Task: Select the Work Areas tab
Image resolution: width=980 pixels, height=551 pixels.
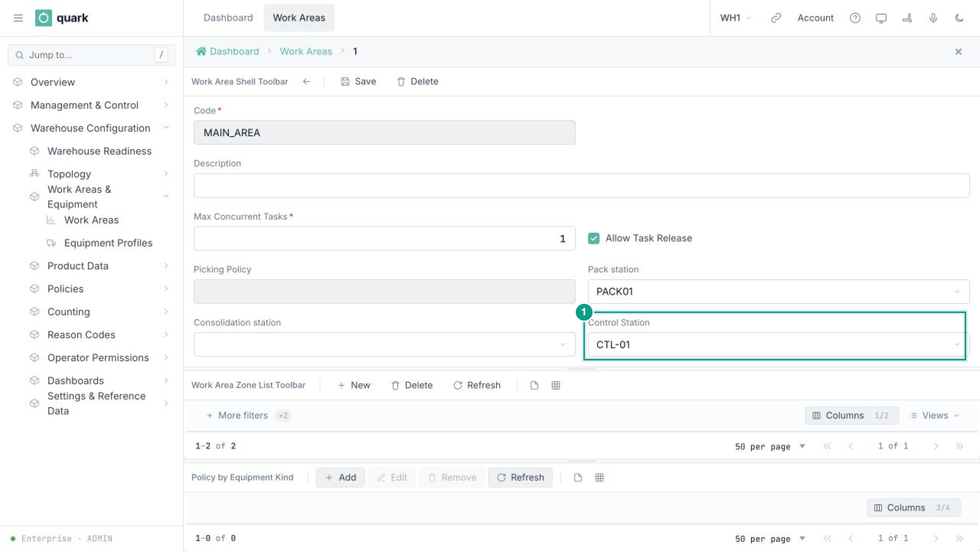Action: point(299,18)
